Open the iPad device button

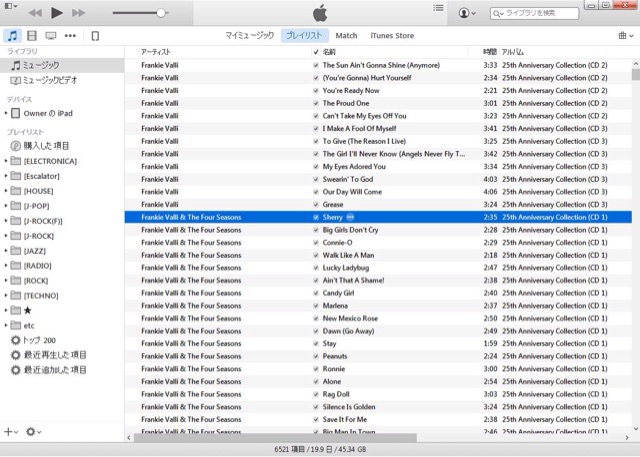click(x=95, y=36)
